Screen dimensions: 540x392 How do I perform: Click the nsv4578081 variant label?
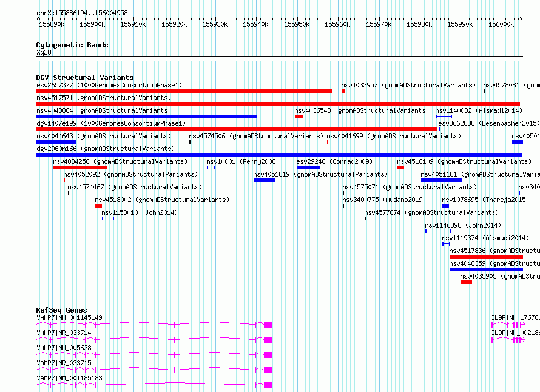click(x=511, y=85)
